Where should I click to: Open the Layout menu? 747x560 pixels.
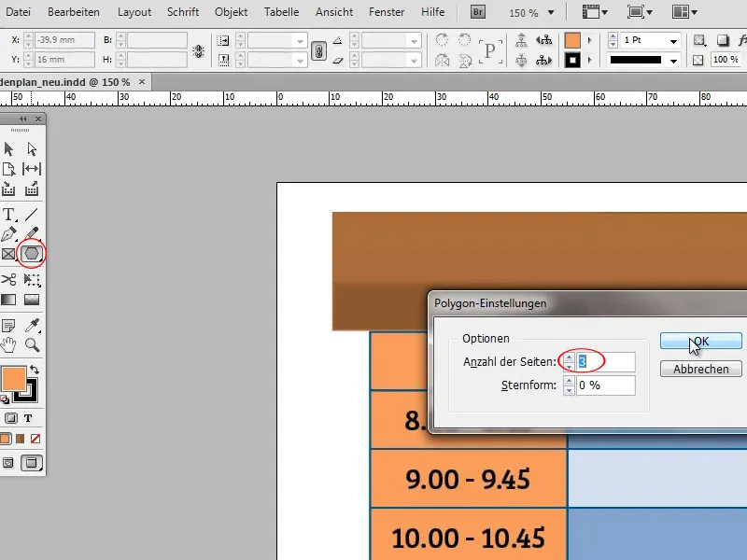pos(134,12)
